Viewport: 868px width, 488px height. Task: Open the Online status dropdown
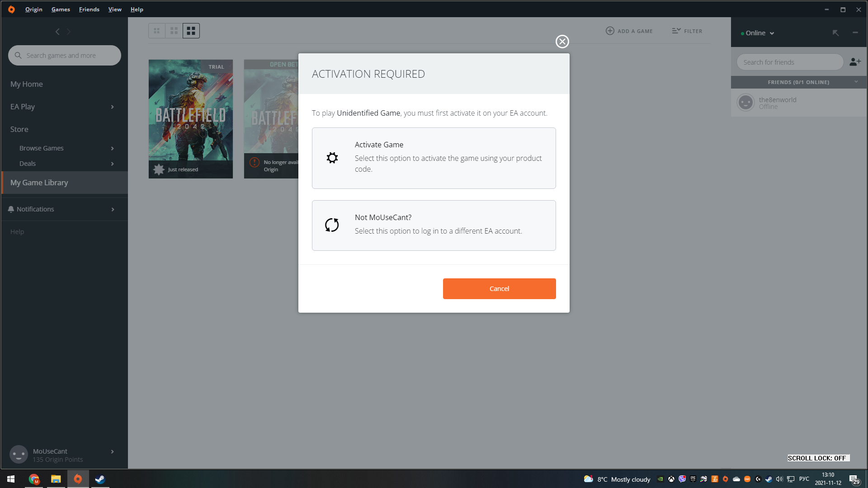pos(759,33)
